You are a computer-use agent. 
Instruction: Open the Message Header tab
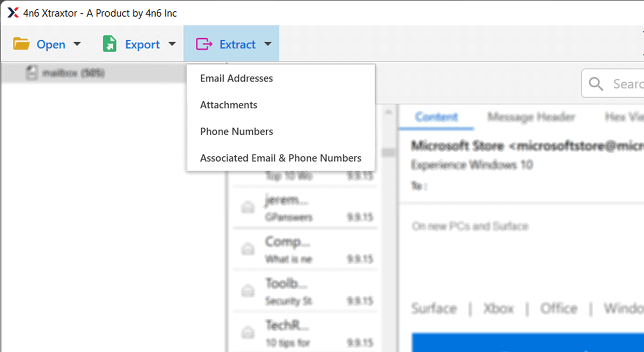click(x=531, y=117)
